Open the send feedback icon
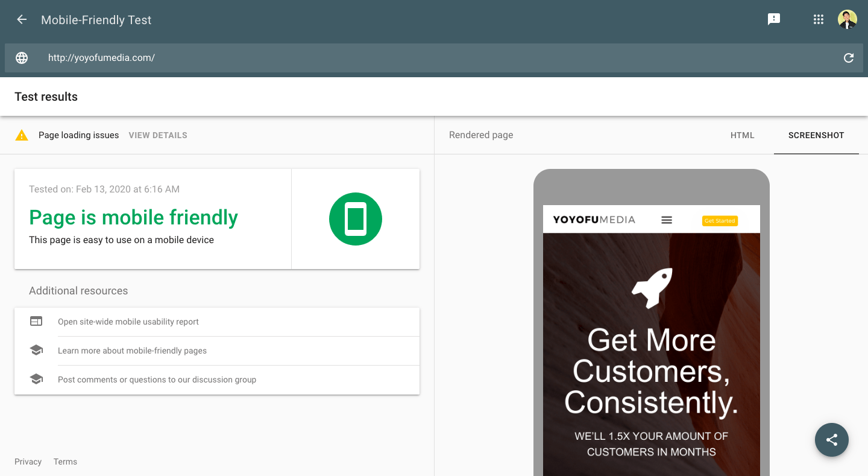This screenshot has height=476, width=868. tap(774, 19)
